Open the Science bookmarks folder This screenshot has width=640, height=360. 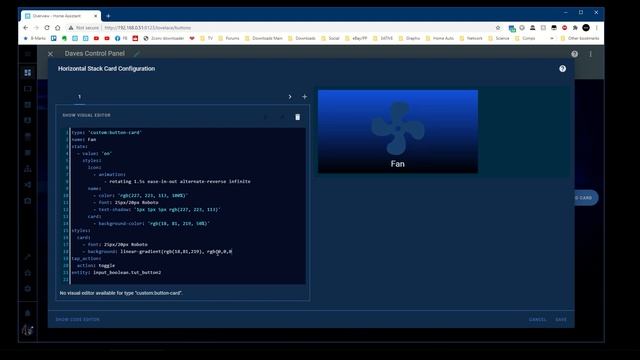499,38
